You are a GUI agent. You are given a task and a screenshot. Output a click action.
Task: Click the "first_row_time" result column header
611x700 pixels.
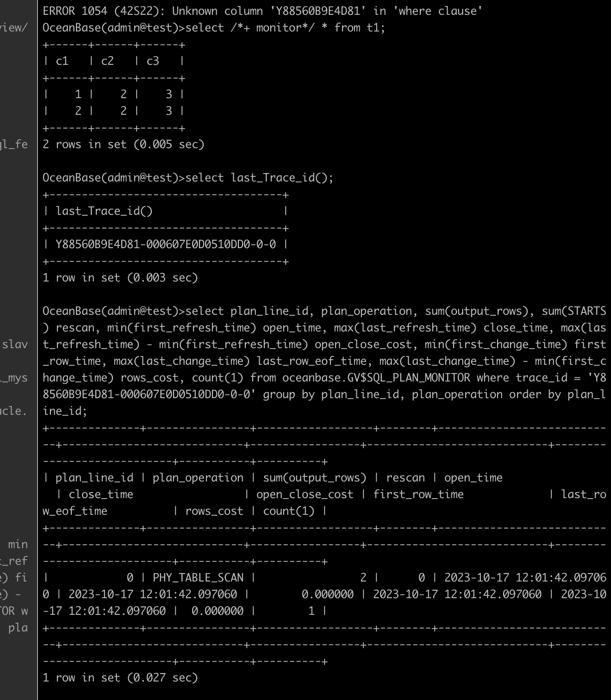pos(418,494)
